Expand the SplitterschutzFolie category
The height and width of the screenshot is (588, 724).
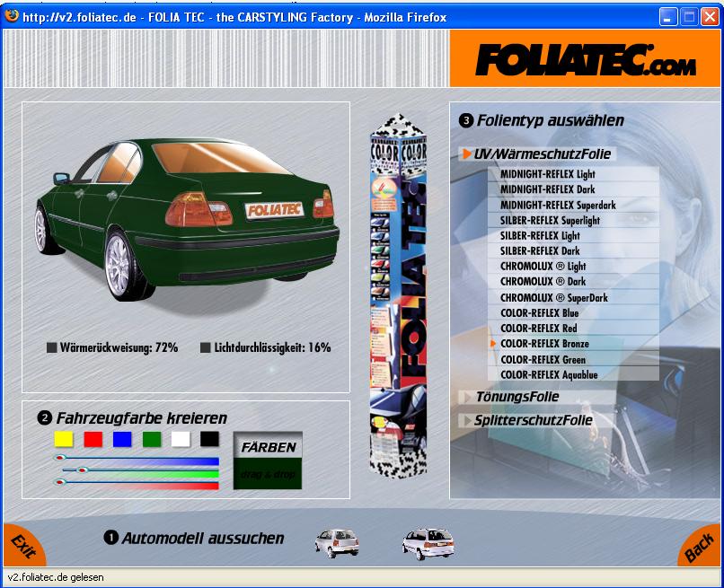point(534,420)
